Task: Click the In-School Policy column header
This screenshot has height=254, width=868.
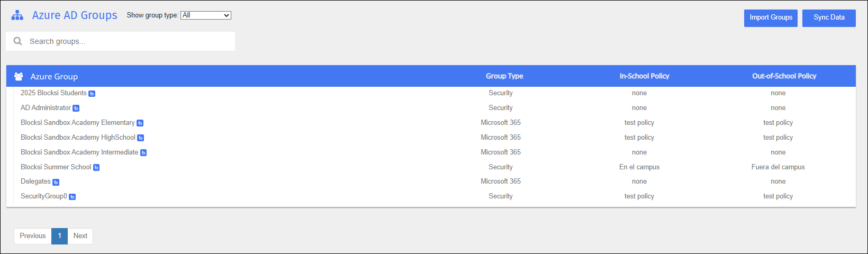Action: pyautogui.click(x=644, y=76)
